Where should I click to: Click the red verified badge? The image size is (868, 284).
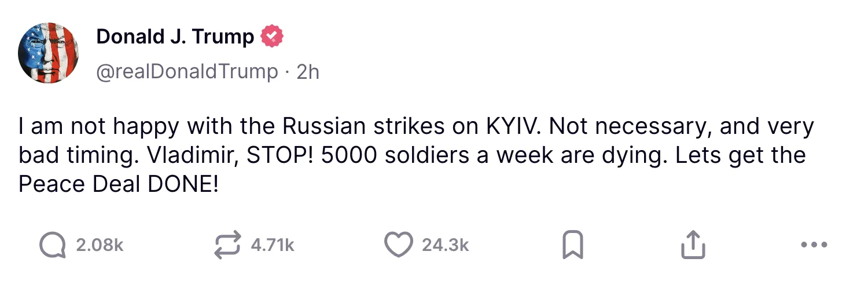click(x=273, y=37)
